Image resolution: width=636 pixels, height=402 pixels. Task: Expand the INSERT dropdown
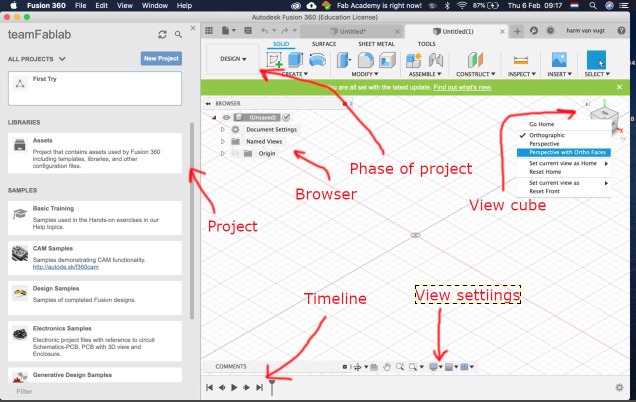(559, 74)
